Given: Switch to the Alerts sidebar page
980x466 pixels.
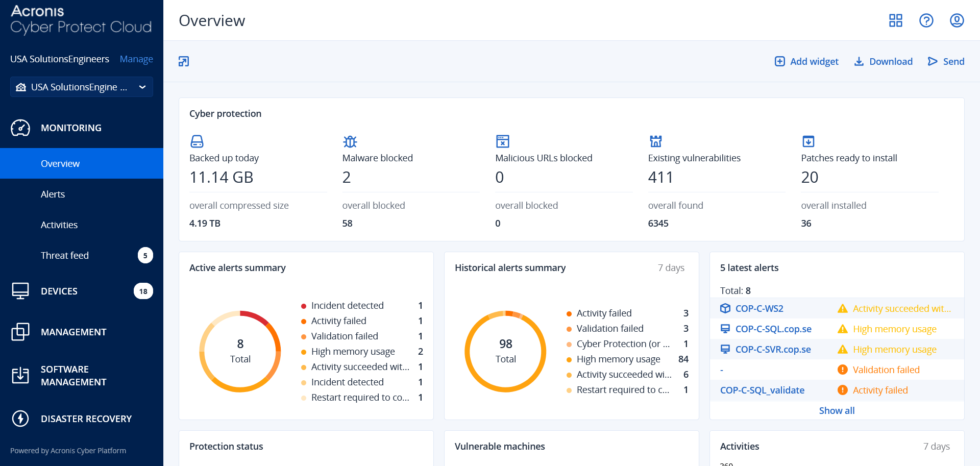Looking at the screenshot, I should click(53, 194).
